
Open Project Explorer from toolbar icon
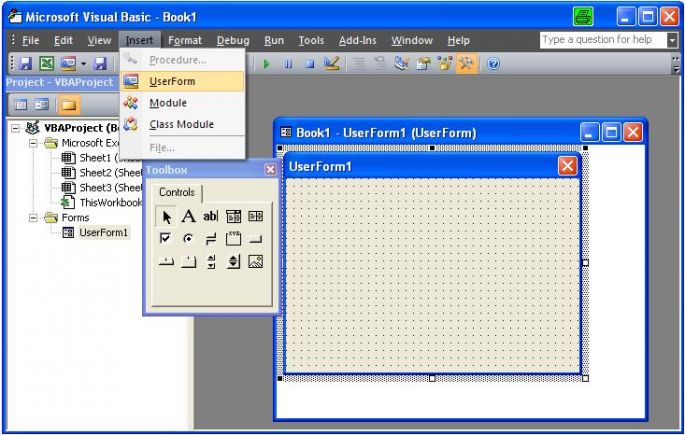click(x=401, y=64)
